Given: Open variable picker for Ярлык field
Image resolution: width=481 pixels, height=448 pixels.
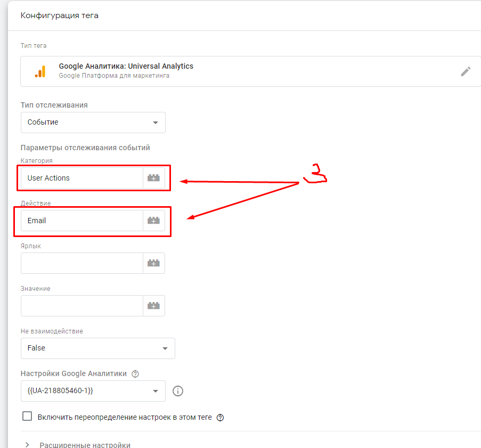Looking at the screenshot, I should [154, 263].
